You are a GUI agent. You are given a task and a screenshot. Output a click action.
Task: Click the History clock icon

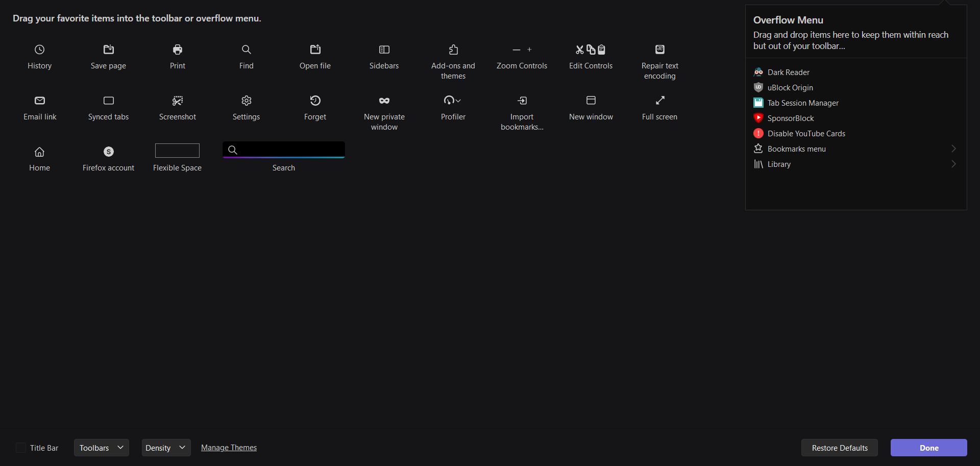(39, 50)
